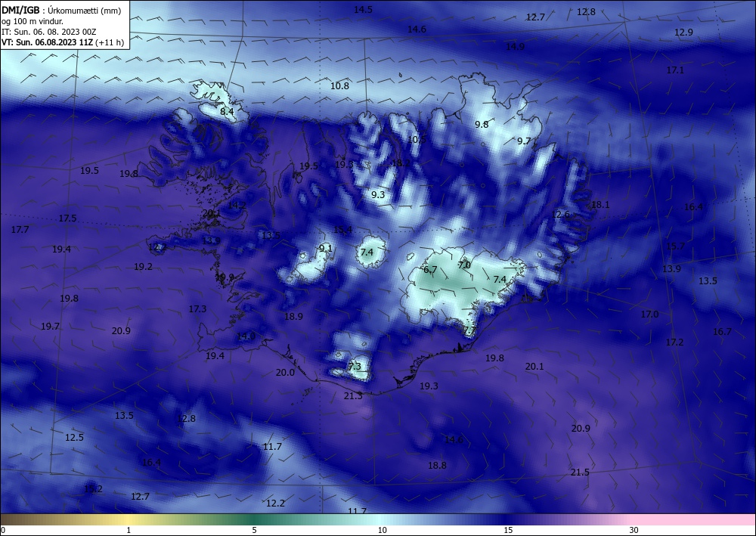756x536 pixels.
Task: Click the 14.0 value label
Action: coord(246,336)
